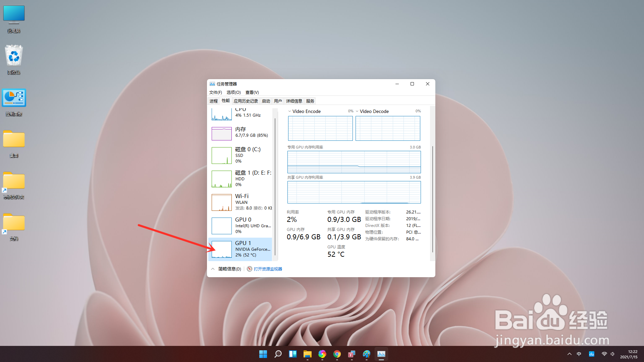The width and height of the screenshot is (644, 362).
Task: Select 内存 6.7/7.9 GB entry
Action: (240, 133)
